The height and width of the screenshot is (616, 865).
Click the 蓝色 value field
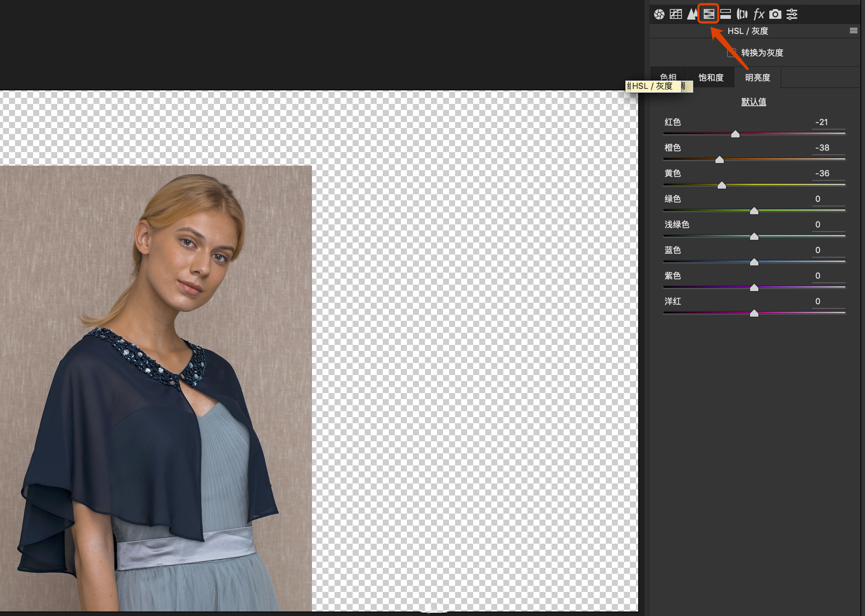[x=828, y=250]
